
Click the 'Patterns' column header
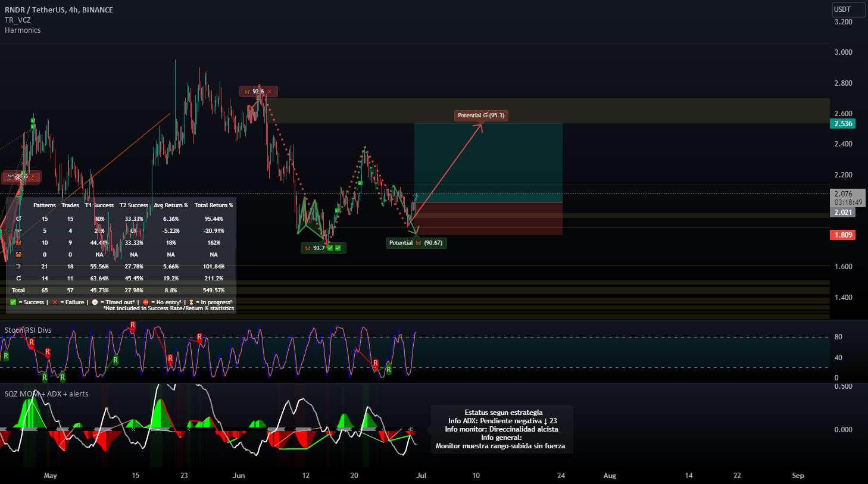tap(45, 205)
